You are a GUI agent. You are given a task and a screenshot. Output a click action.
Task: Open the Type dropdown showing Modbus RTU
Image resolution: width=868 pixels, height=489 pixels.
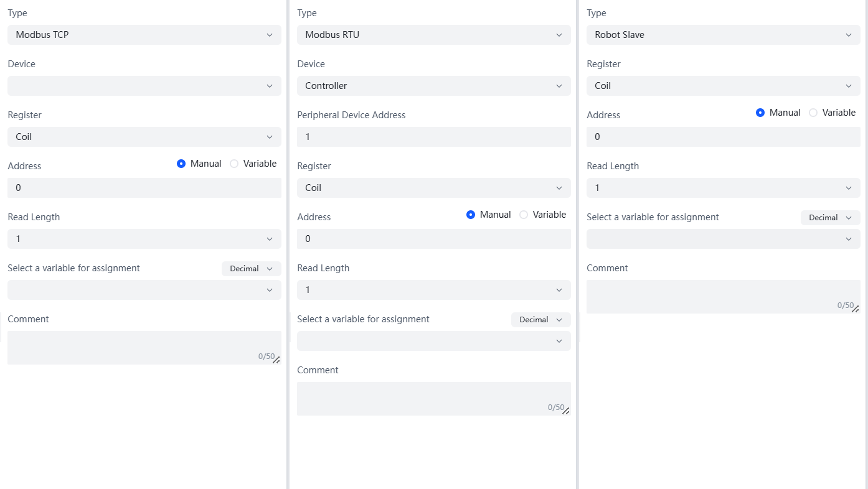click(433, 35)
